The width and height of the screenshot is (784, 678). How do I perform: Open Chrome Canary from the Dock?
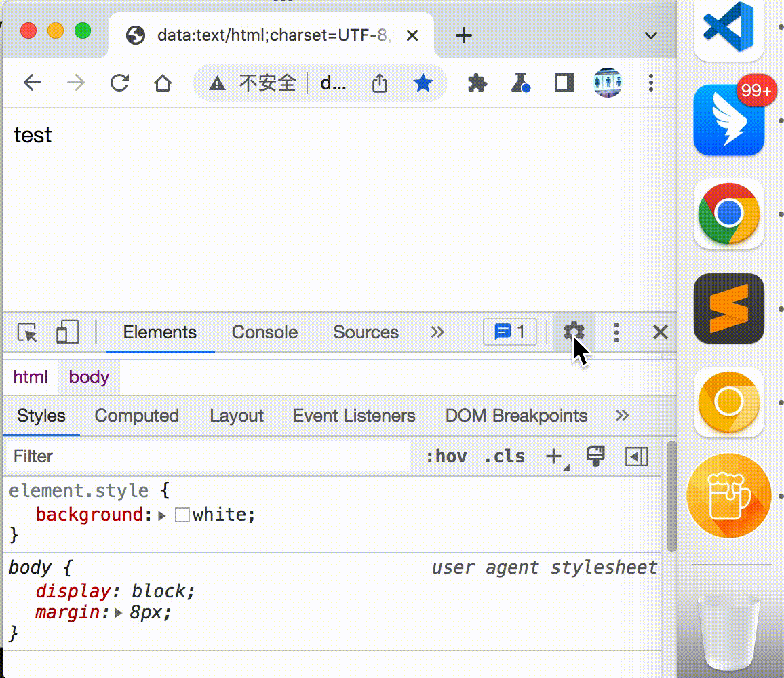[x=728, y=403]
